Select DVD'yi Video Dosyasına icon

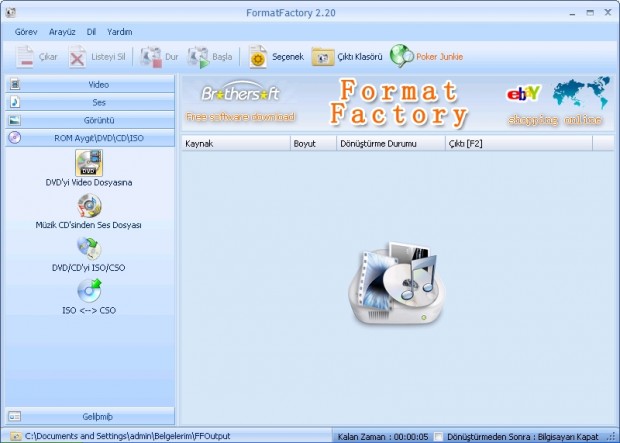89,163
